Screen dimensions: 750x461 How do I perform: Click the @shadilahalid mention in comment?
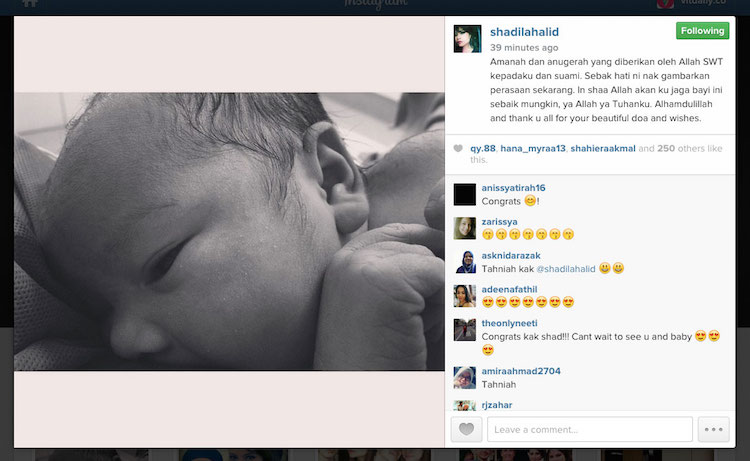point(566,269)
